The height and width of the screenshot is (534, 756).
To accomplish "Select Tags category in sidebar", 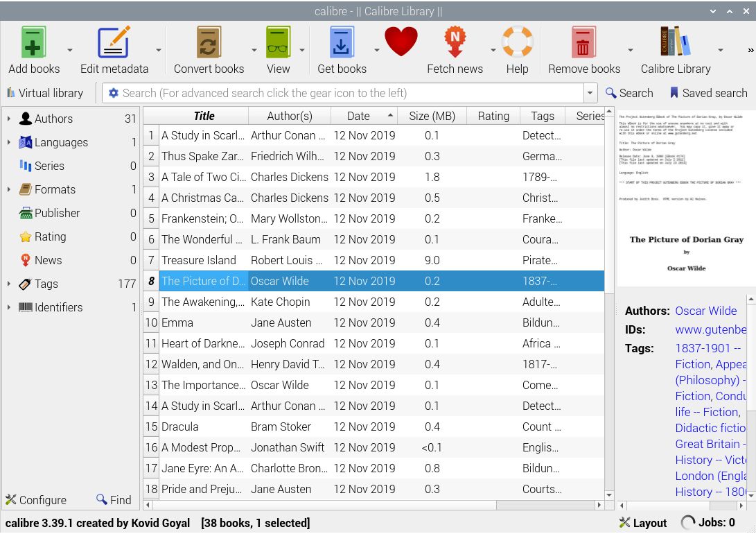I will click(46, 284).
